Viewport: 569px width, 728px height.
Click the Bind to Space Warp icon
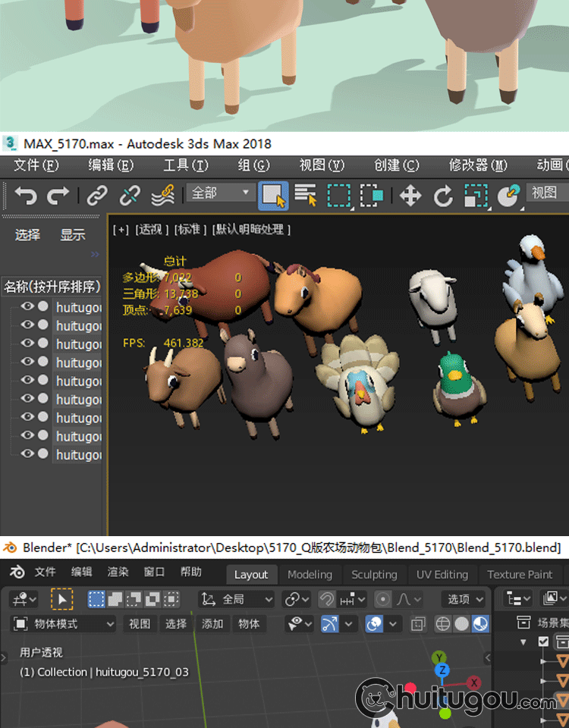[163, 196]
